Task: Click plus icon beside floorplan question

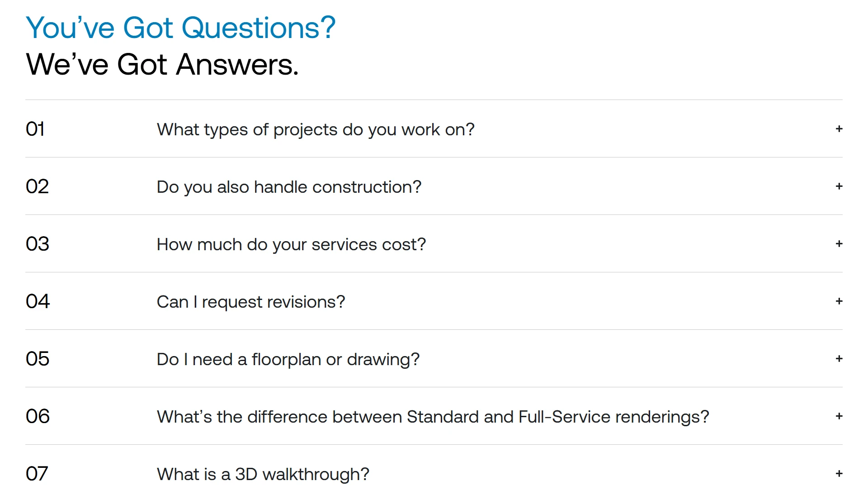Action: [839, 359]
